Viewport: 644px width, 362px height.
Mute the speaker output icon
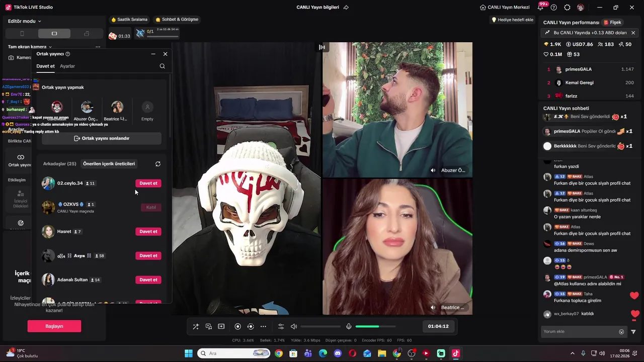click(294, 326)
